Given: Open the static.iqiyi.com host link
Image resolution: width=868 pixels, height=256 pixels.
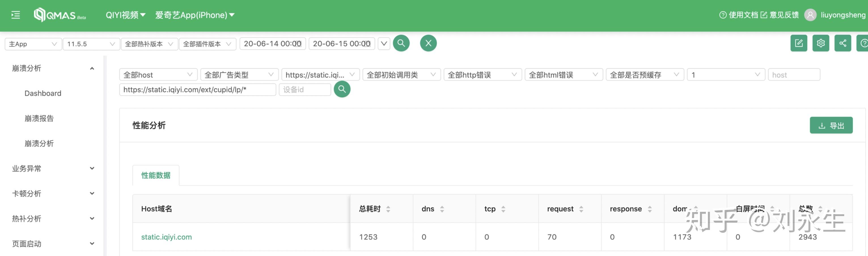Looking at the screenshot, I should (166, 237).
